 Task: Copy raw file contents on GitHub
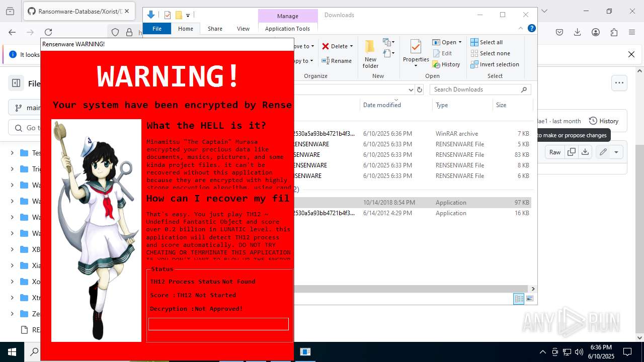point(571,152)
